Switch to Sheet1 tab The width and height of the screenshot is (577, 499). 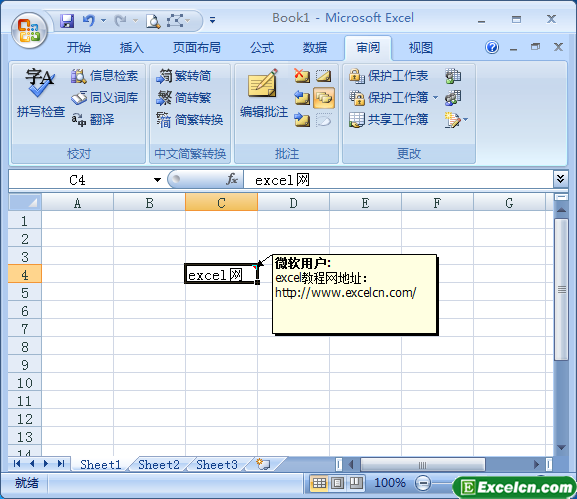[x=100, y=464]
